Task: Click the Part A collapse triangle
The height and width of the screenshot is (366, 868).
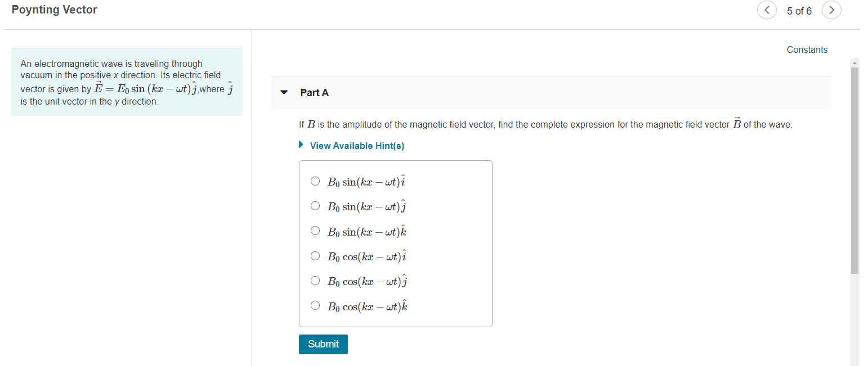Action: coord(284,92)
